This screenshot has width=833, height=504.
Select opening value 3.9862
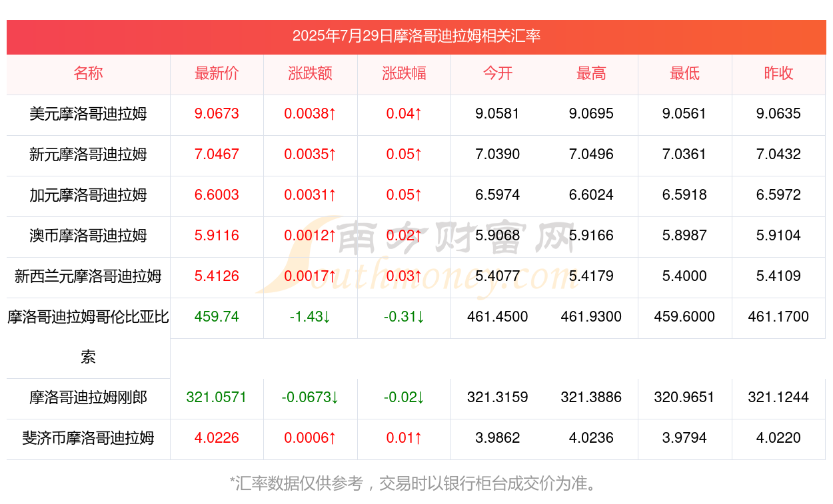coord(498,438)
